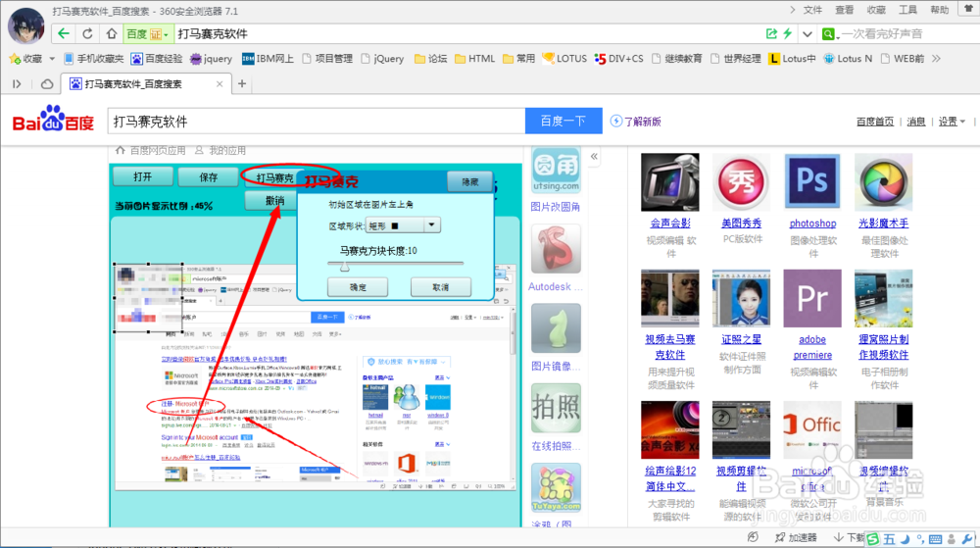Adjust the 马赛克方块长度 slider handle
The width and height of the screenshot is (980, 548).
344,267
